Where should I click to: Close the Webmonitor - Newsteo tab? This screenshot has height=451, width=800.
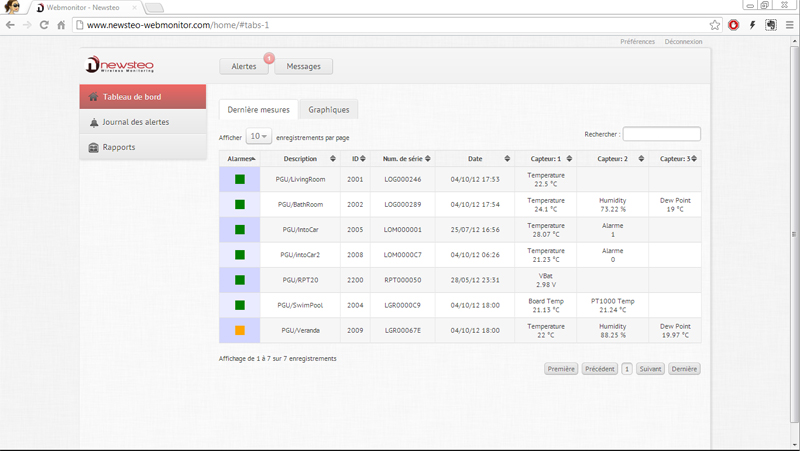[x=135, y=8]
